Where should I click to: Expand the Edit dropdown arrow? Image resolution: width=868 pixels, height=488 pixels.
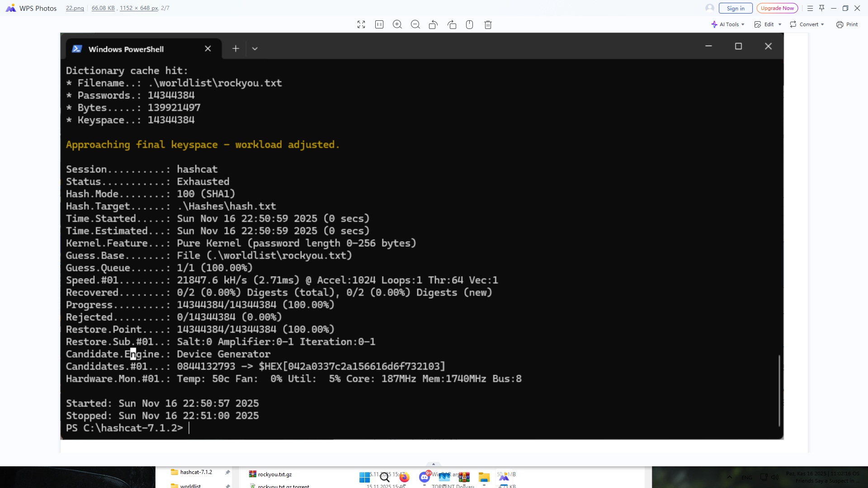780,24
